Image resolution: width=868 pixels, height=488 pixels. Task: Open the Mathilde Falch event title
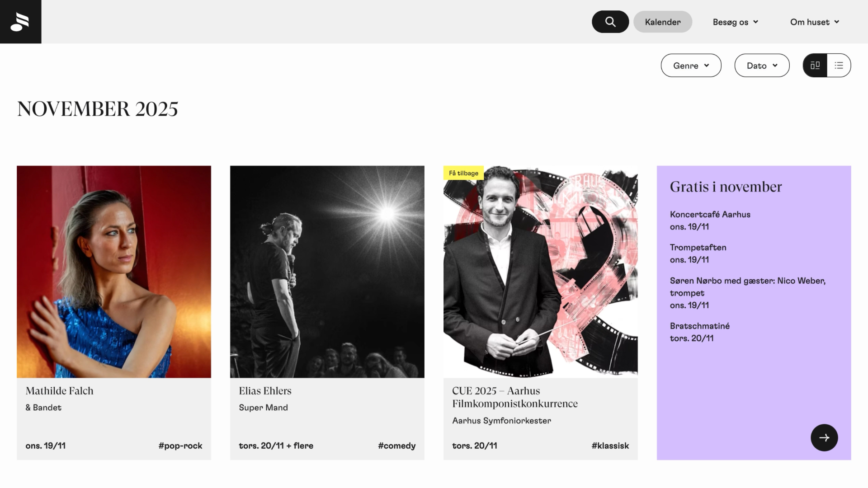(x=59, y=391)
